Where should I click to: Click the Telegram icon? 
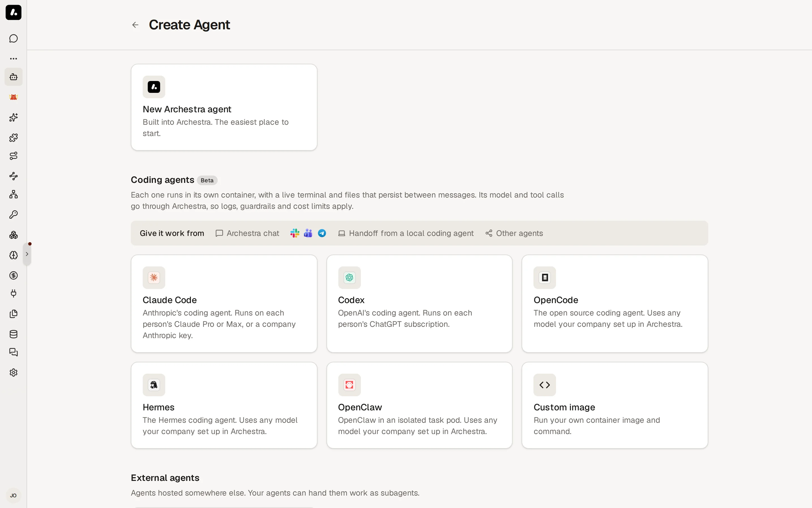pyautogui.click(x=322, y=233)
